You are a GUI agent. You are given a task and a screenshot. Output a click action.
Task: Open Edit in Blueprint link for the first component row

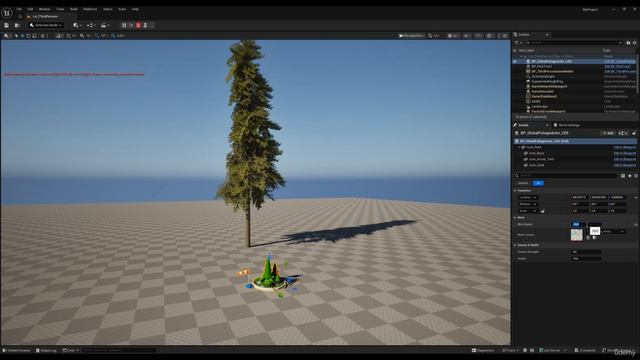[624, 147]
